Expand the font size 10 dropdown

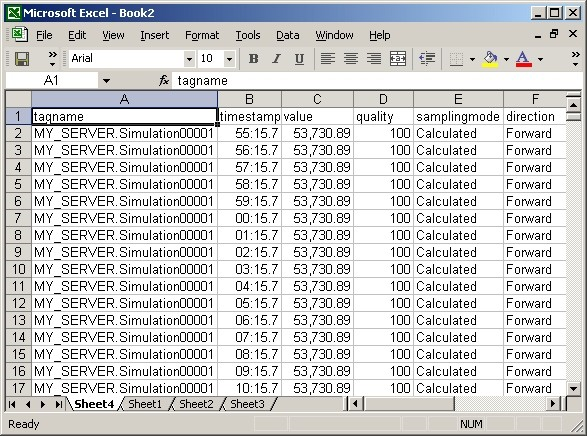pyautogui.click(x=229, y=59)
